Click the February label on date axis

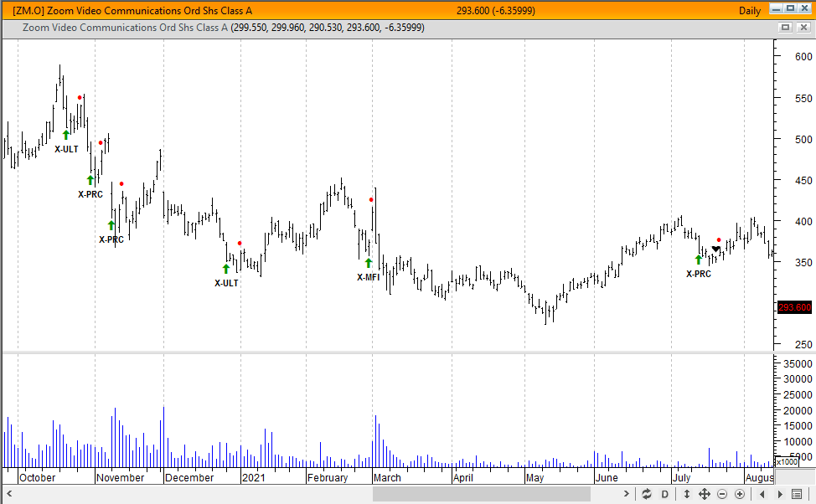(x=328, y=477)
